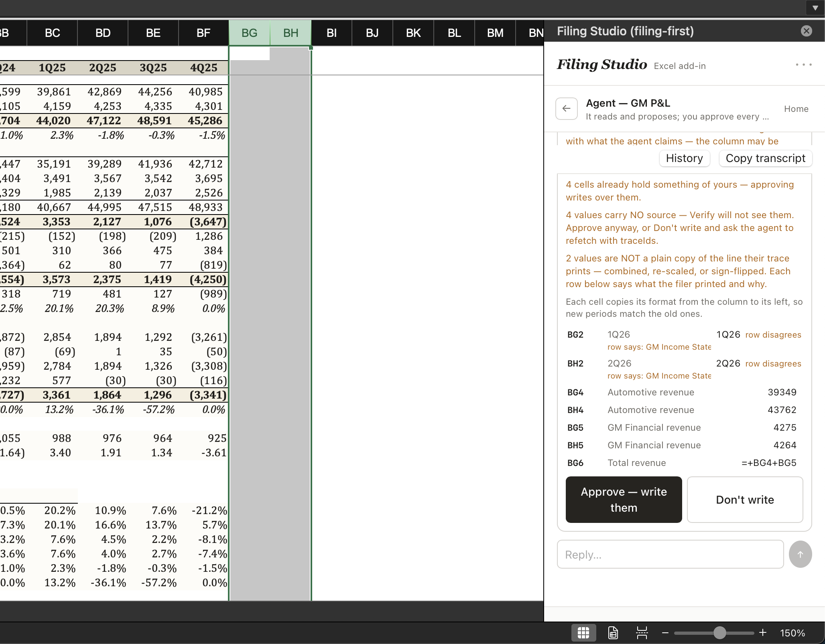
Task: Click the BH4 Automotive revenue row
Action: tap(684, 410)
